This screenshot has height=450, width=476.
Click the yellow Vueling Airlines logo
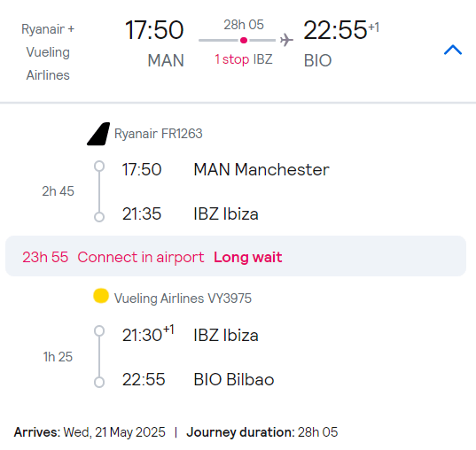pos(101,296)
